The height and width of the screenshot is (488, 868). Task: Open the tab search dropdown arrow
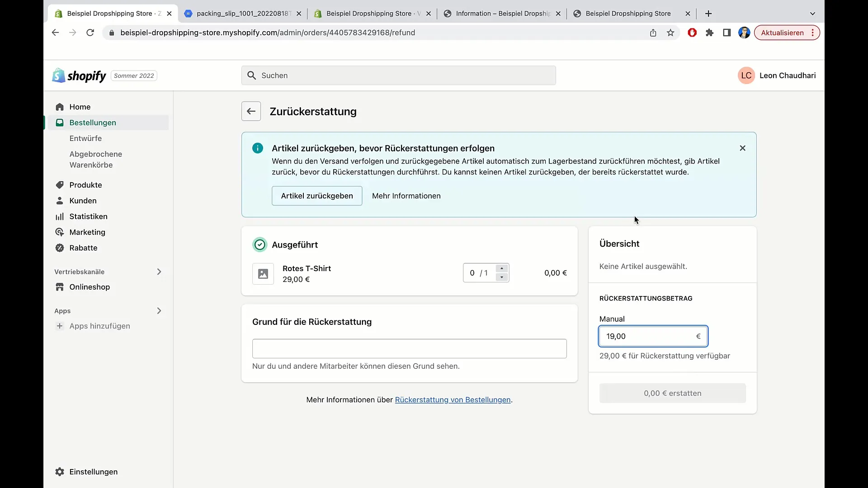(812, 14)
